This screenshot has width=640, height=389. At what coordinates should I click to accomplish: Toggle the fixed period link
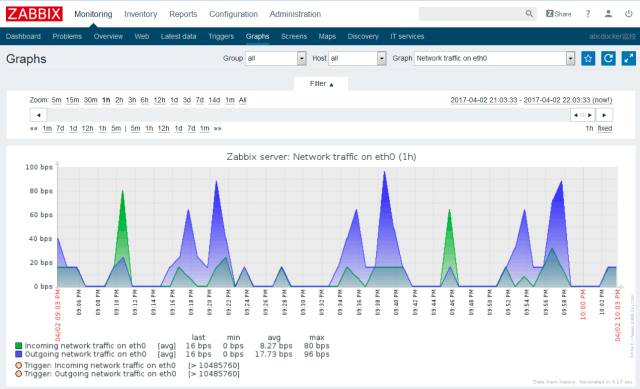605,129
